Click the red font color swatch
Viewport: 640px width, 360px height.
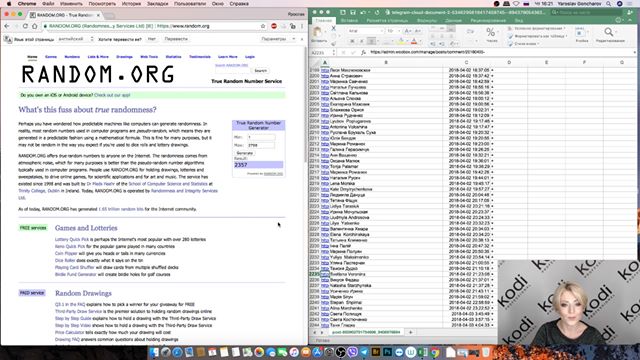point(414,41)
